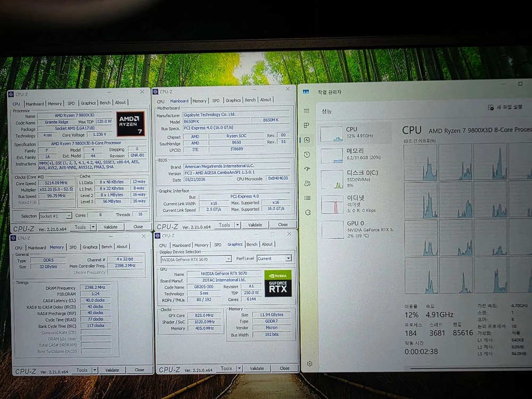Click Close button in CPU-Z motherboard window
Screen dimensions: 532x399
tap(282, 225)
